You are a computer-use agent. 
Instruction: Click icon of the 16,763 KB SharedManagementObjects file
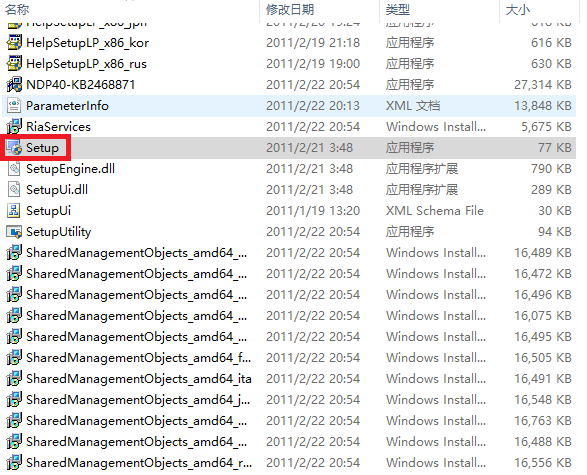coord(14,421)
